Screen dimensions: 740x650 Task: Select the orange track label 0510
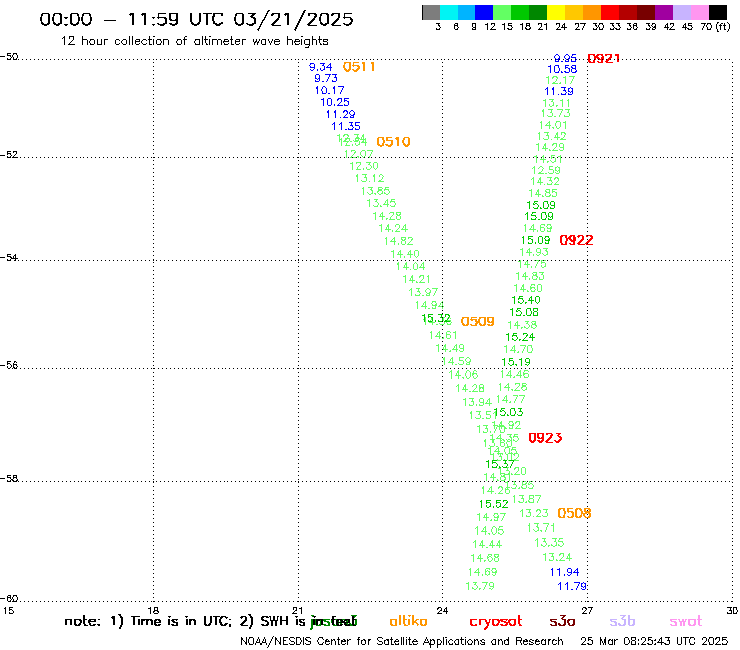[393, 142]
